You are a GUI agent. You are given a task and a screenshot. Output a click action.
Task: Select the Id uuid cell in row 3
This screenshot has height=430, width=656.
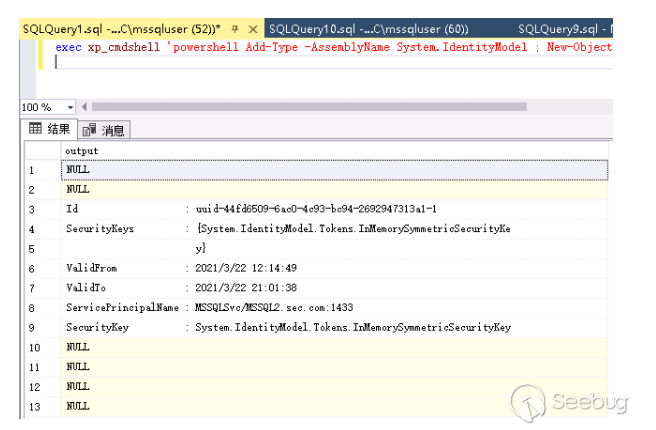click(x=334, y=209)
